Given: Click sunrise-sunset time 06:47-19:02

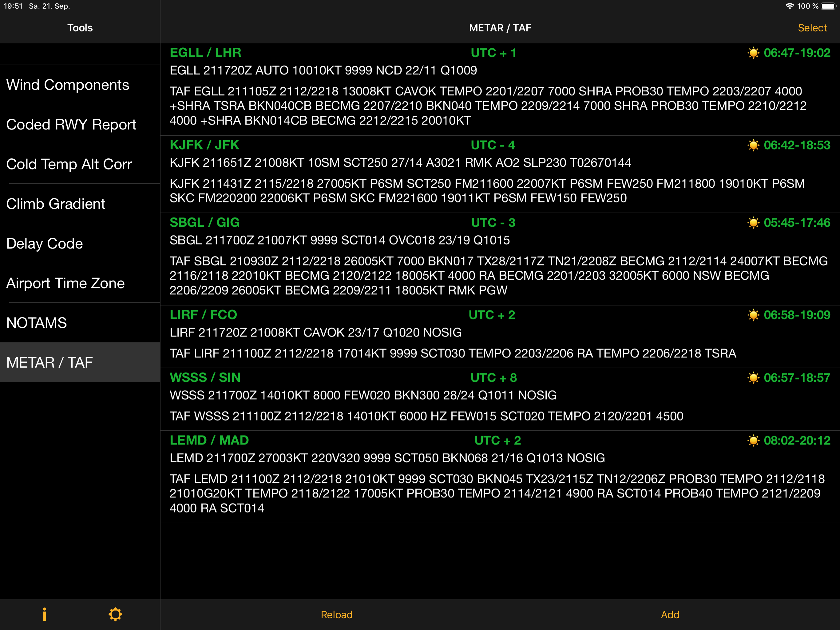Looking at the screenshot, I should (x=797, y=53).
